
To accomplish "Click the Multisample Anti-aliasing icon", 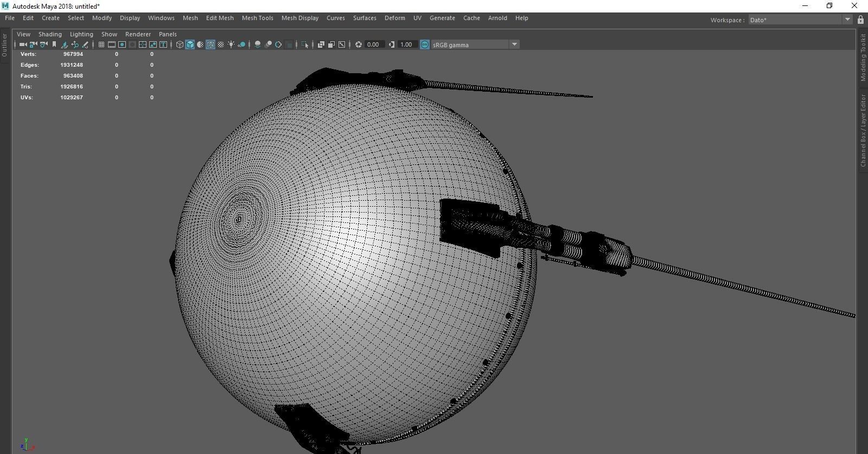I will [x=278, y=44].
